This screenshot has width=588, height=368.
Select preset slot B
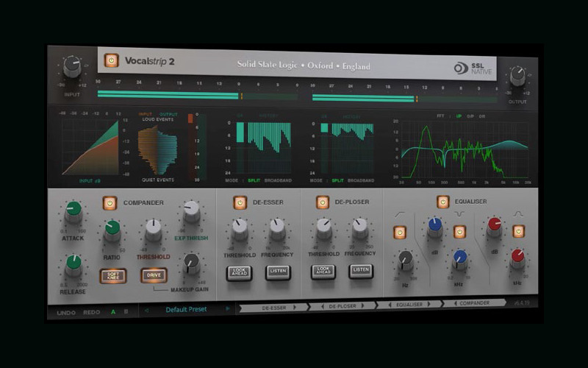point(126,311)
